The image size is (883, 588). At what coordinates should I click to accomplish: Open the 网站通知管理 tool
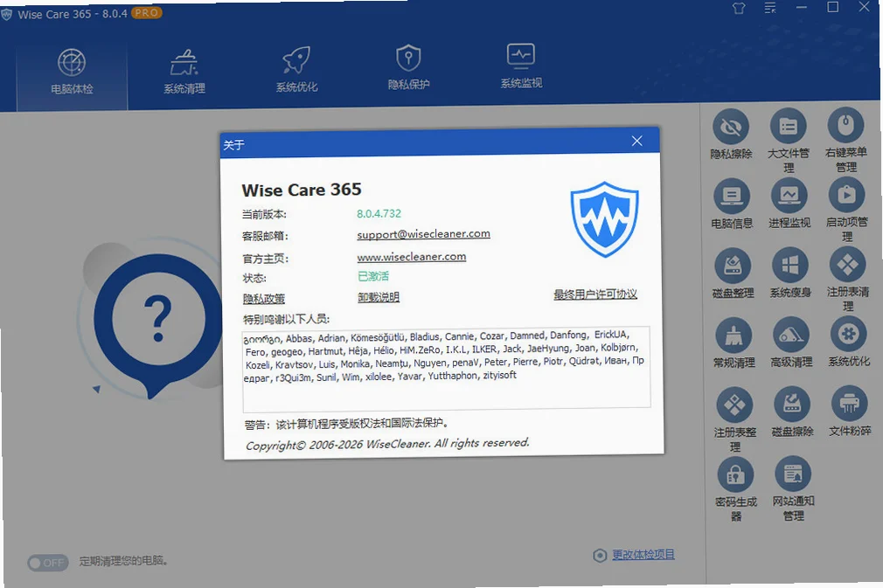tap(794, 488)
